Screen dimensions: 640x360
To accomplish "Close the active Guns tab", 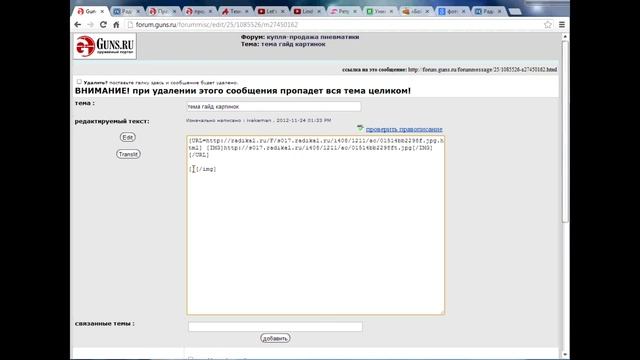I will pos(102,11).
